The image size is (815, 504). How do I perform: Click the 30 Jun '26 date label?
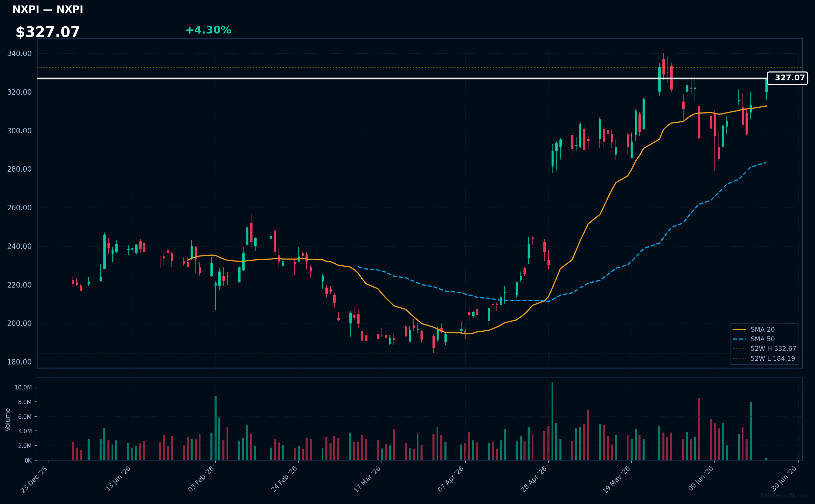[x=784, y=479]
